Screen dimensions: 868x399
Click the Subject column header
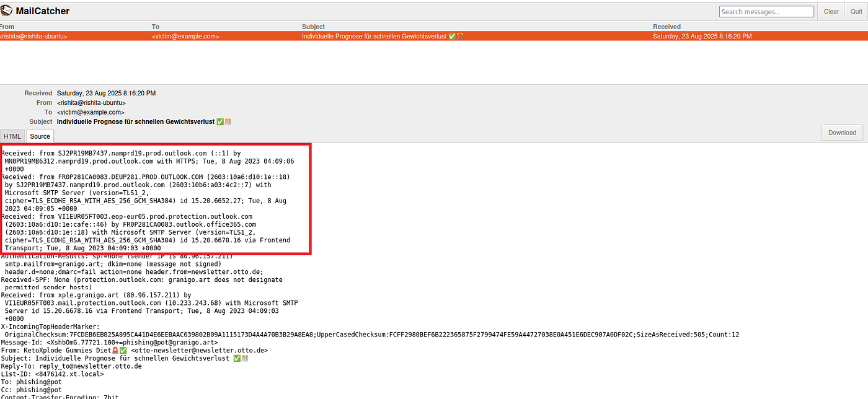tap(313, 27)
